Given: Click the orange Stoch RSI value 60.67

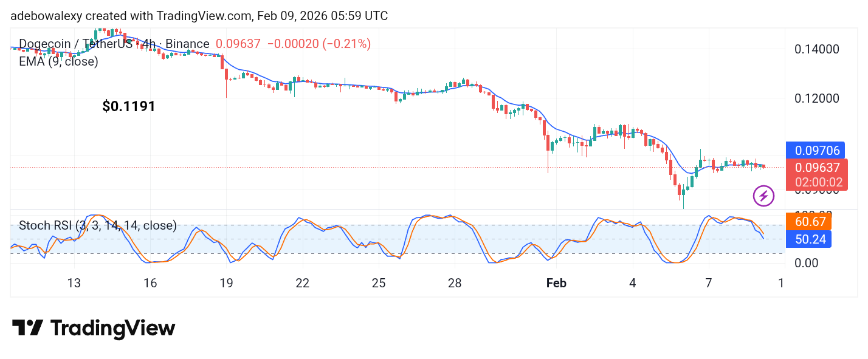Looking at the screenshot, I should (x=808, y=221).
